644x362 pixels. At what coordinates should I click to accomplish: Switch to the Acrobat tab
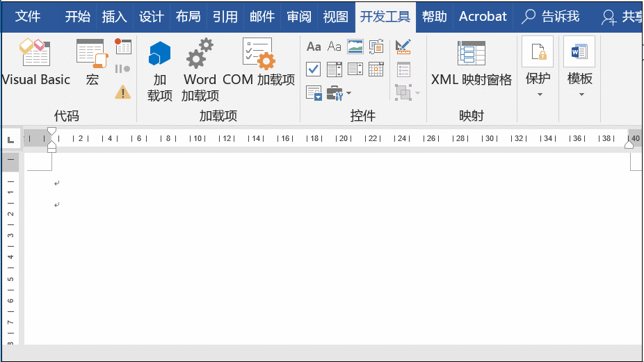483,17
